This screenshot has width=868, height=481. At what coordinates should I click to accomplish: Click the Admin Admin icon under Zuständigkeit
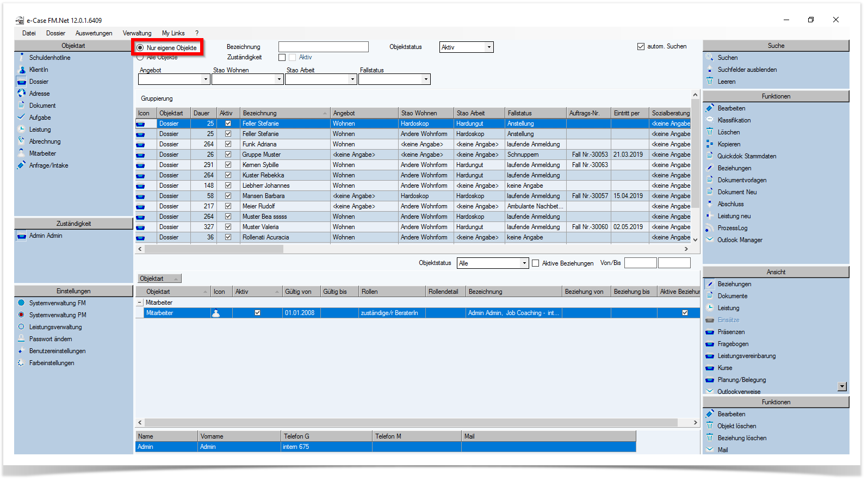click(22, 236)
